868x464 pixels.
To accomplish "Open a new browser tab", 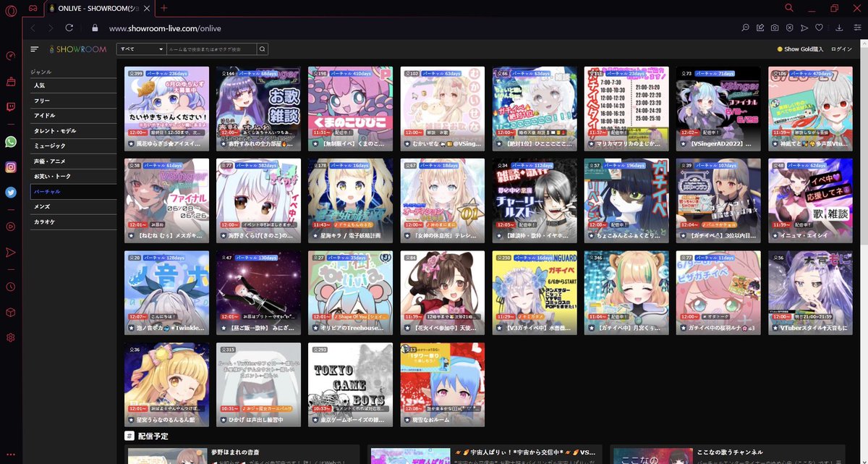I will click(x=164, y=7).
